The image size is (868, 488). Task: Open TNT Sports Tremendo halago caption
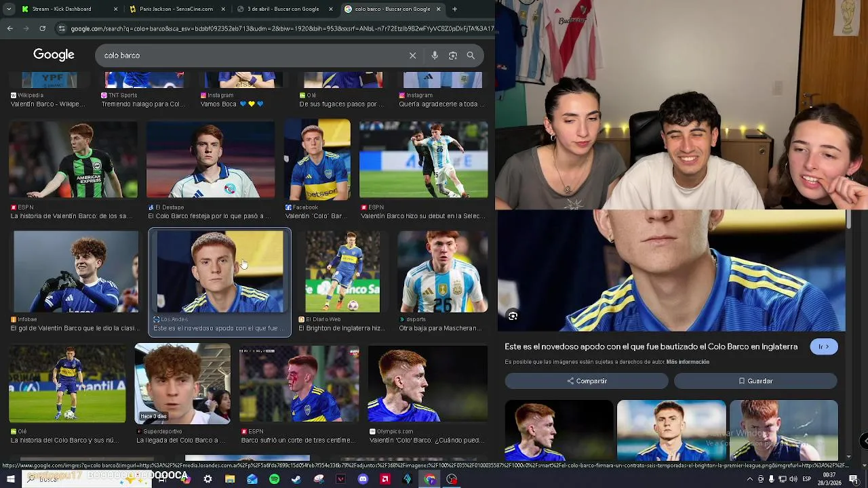point(143,104)
